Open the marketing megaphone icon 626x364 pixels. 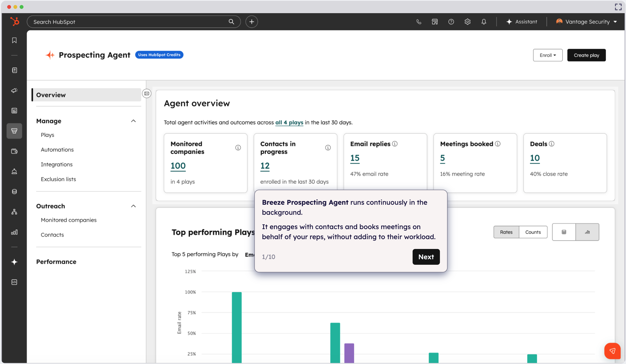coord(14,90)
